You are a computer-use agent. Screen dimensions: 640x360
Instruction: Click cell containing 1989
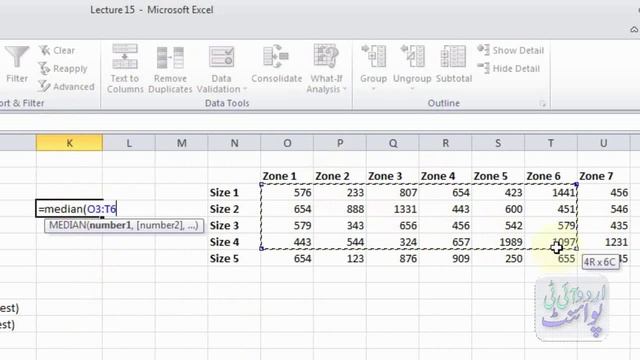498,242
